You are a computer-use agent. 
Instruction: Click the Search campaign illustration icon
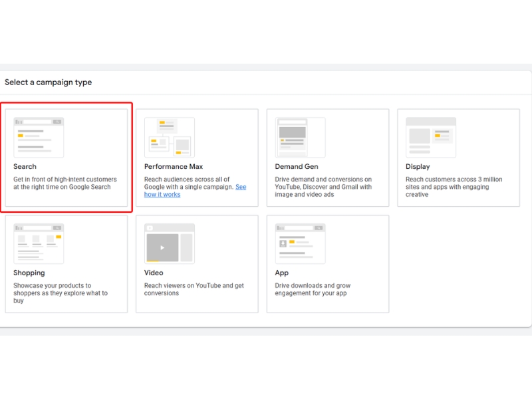click(39, 138)
